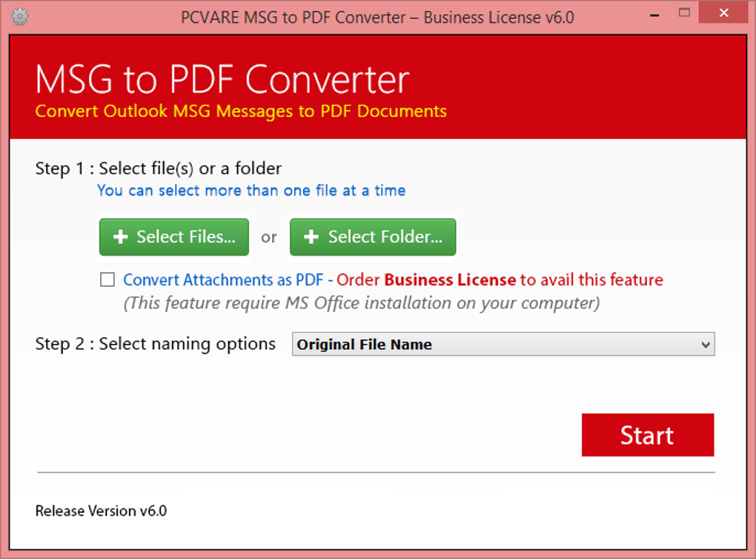This screenshot has width=756, height=559.
Task: Click the 'Step 2 : Select naming options' label
Action: click(x=155, y=344)
